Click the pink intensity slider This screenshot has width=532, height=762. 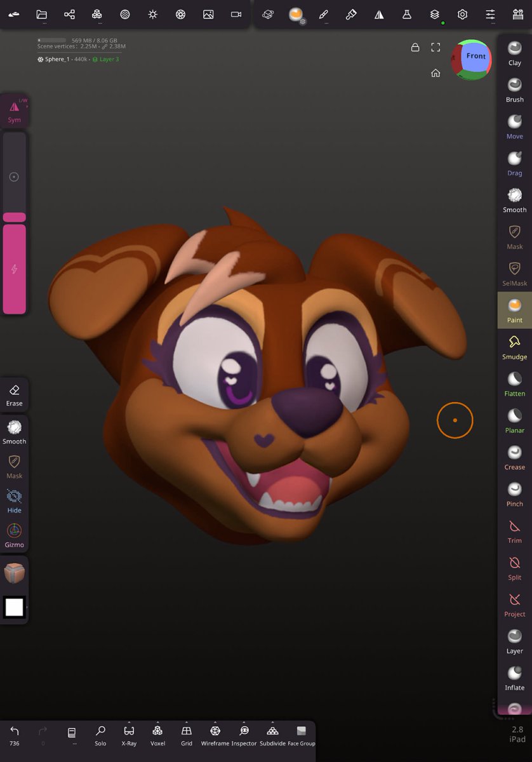pos(14,269)
